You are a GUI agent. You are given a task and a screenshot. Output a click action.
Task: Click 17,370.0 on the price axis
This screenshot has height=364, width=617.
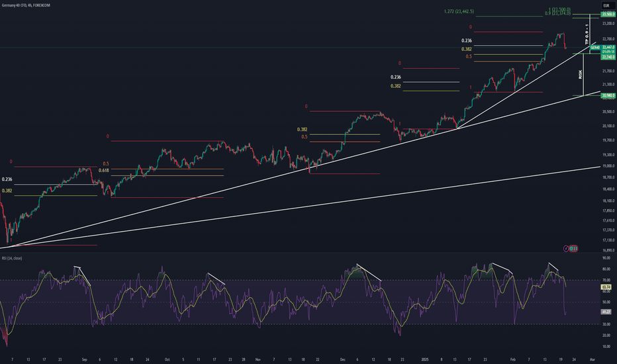[x=608, y=230]
